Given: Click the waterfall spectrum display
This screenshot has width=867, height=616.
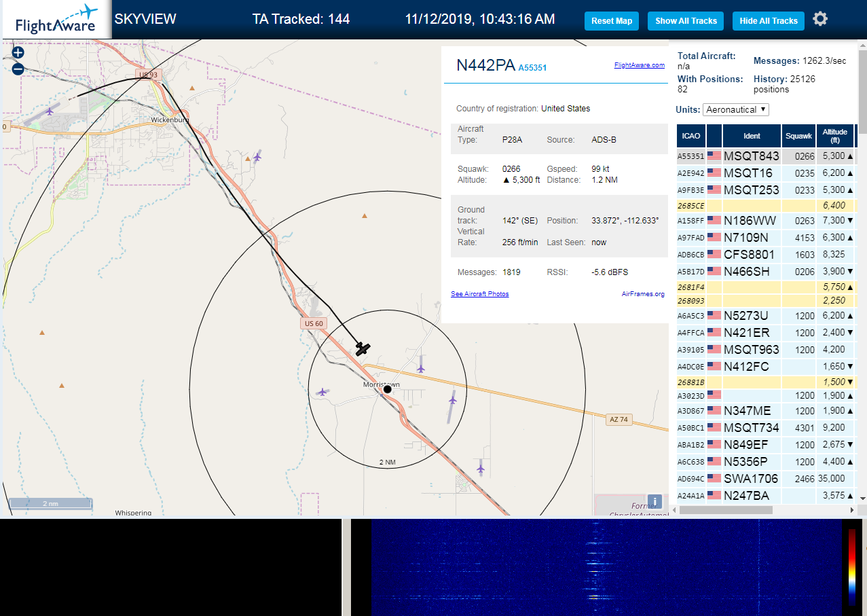Looking at the screenshot, I should (x=606, y=568).
